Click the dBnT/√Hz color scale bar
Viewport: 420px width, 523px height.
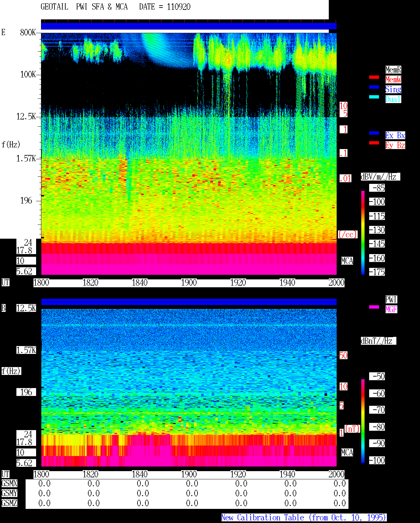[x=363, y=421]
